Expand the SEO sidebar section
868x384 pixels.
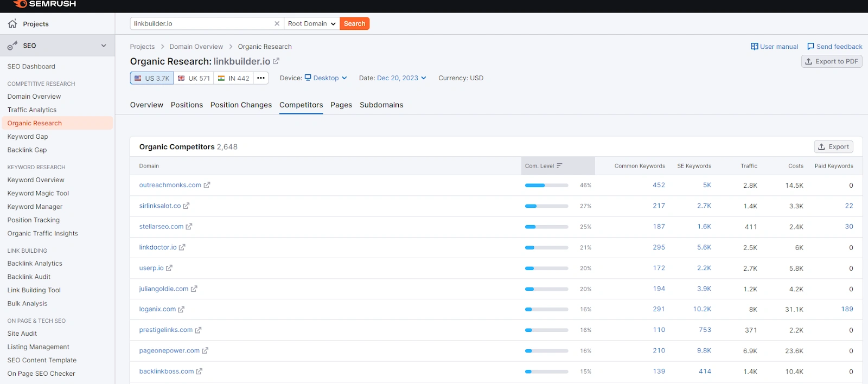(x=104, y=46)
